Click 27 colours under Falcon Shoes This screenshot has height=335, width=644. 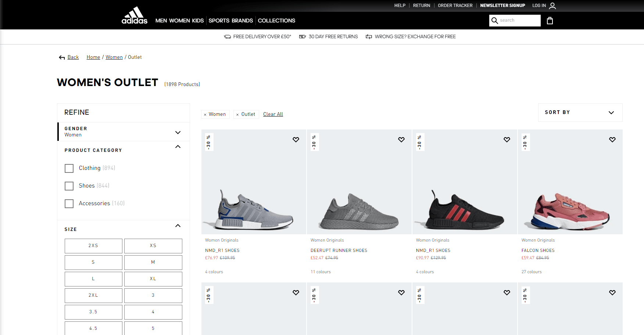[532, 272]
